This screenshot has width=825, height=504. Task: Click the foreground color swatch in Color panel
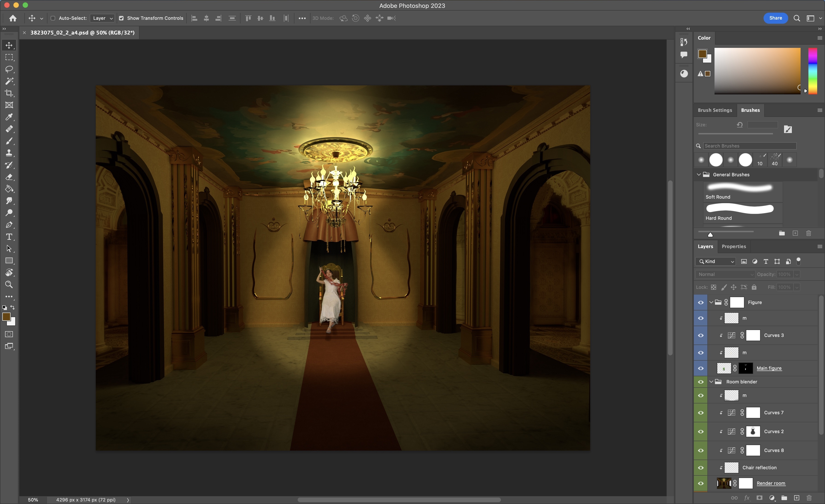[x=702, y=54]
